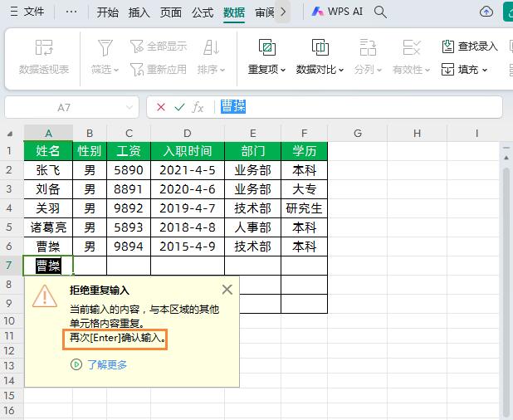Click the 入职时间 header cell
Image resolution: width=513 pixels, height=420 pixels.
tap(188, 151)
